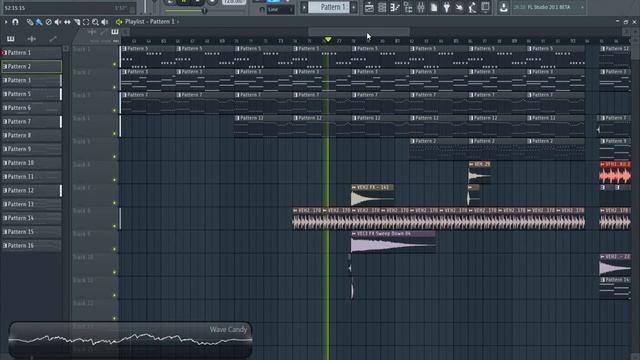The height and width of the screenshot is (360, 640).
Task: Click the desk-lamp icon in top toolbar
Action: coord(472,7)
